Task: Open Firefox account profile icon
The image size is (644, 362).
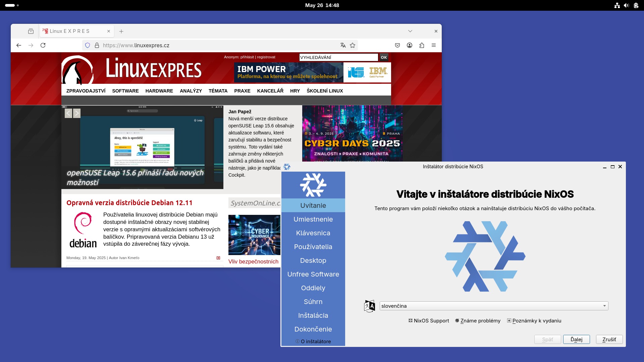Action: coord(410,45)
